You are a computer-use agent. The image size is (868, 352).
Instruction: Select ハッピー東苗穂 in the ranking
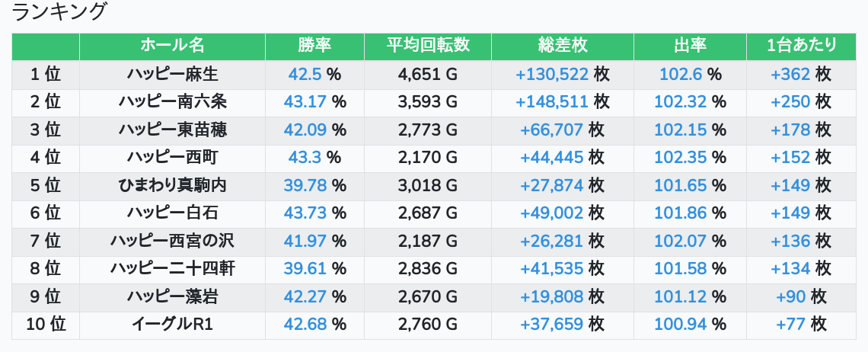coord(172,130)
